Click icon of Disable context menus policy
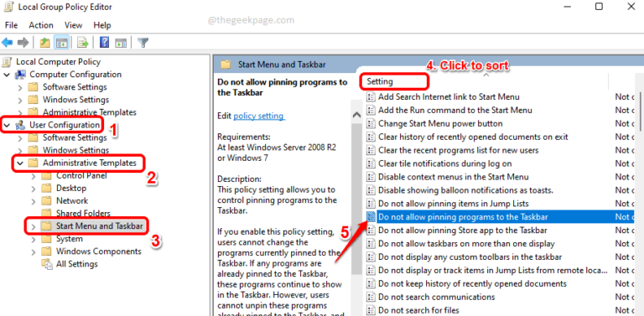This screenshot has width=644, height=316. (371, 177)
